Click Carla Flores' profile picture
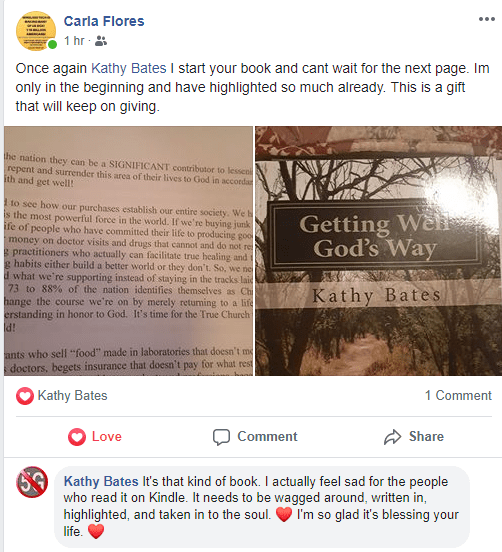 click(36, 31)
